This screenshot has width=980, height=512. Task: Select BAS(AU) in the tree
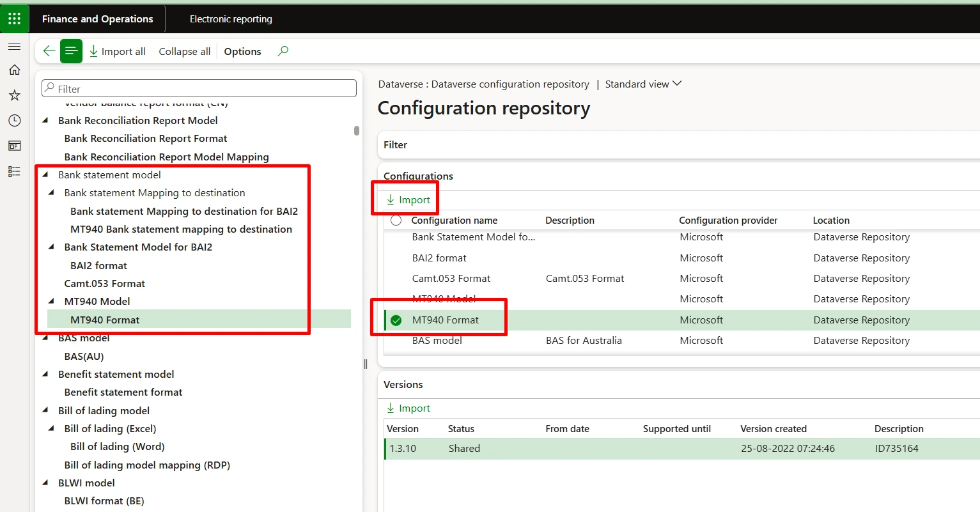coord(84,356)
